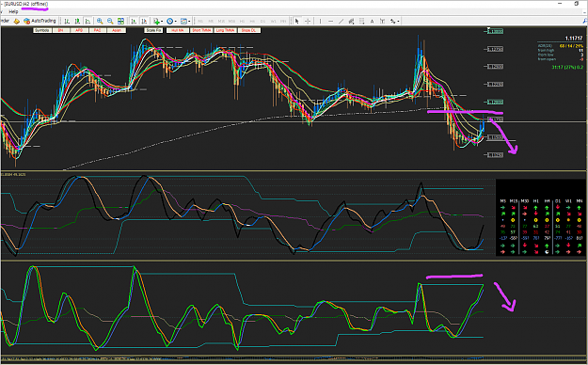Click the Long TMAs red button

(226, 30)
